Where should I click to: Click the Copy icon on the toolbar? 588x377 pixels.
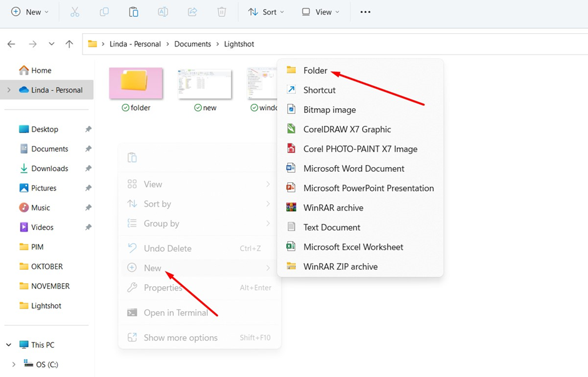click(104, 12)
